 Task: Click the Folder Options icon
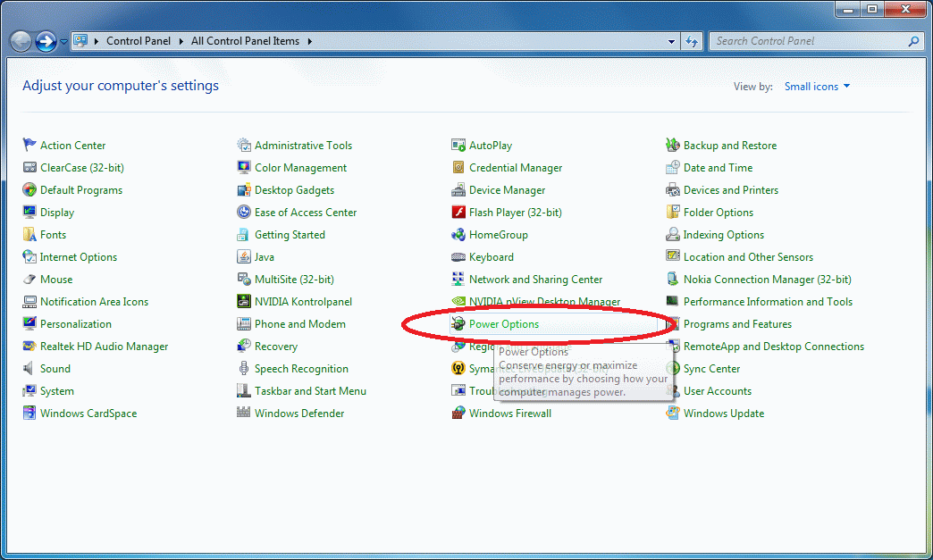tap(673, 212)
